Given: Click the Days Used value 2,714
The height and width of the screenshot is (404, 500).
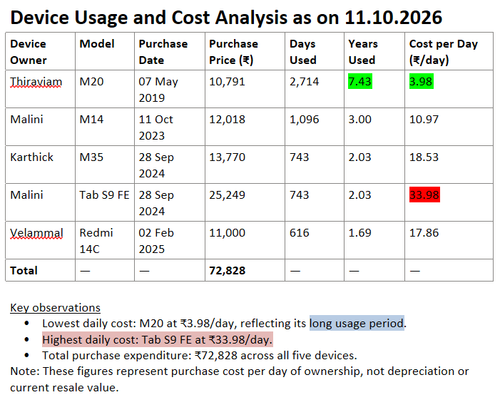Looking at the screenshot, I should point(304,81).
